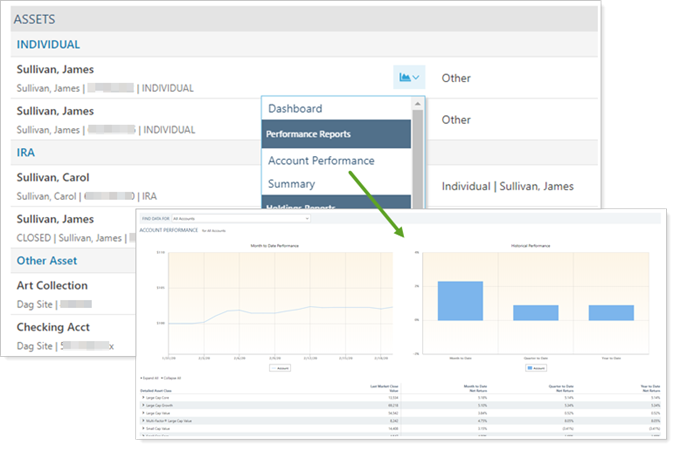This screenshot has width=680, height=451.
Task: Toggle Account legend under Historical Performance chart
Action: (x=535, y=367)
